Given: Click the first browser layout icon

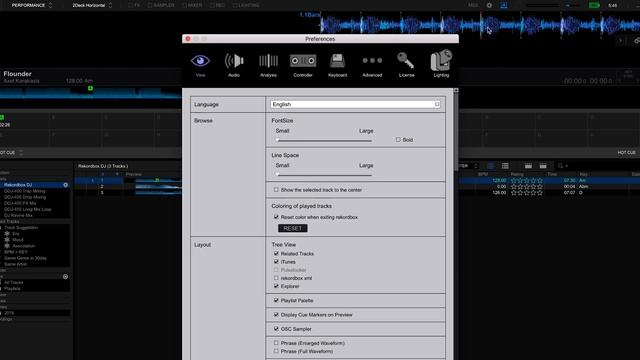Looking at the screenshot, I should click(528, 166).
